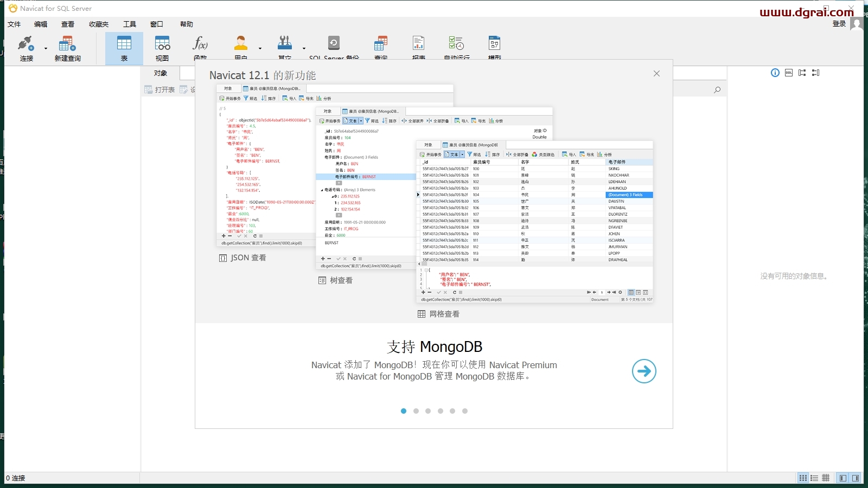Open the 工具 menu
Screen dimensions: 868x488
[x=130, y=24]
